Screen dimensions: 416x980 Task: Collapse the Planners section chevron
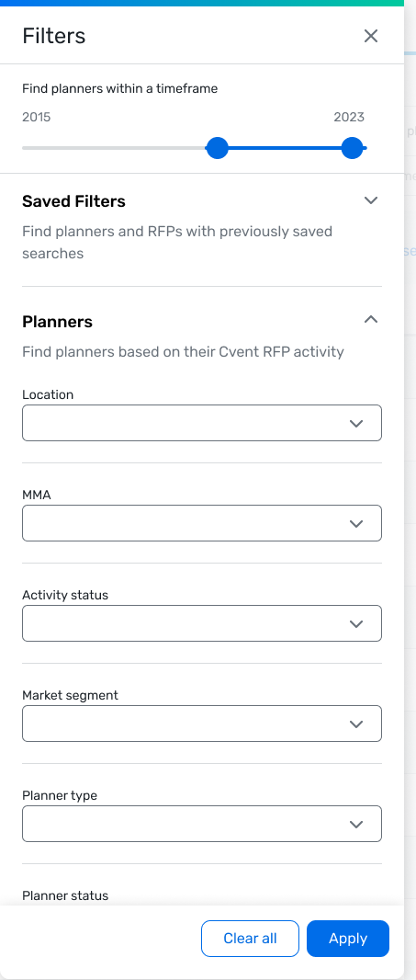click(x=371, y=319)
